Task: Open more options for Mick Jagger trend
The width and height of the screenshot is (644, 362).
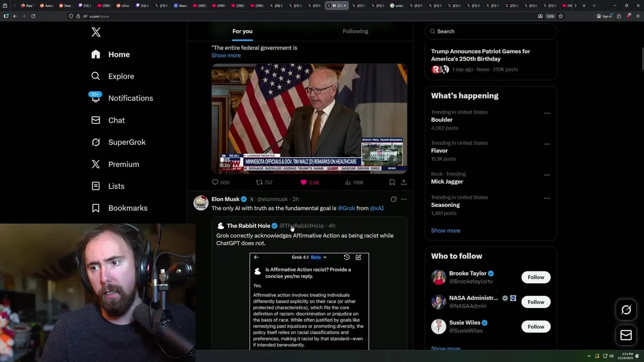Action: [x=547, y=175]
